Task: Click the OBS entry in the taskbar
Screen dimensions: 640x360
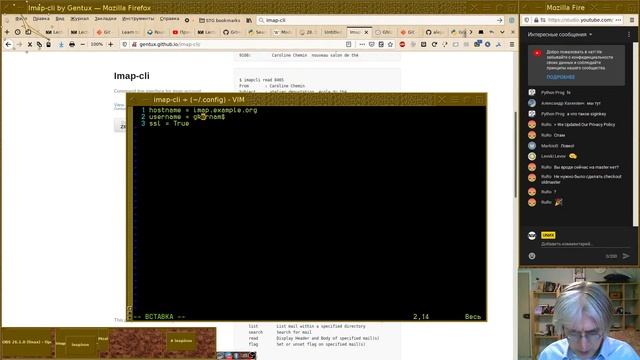Action: pyautogui.click(x=27, y=342)
